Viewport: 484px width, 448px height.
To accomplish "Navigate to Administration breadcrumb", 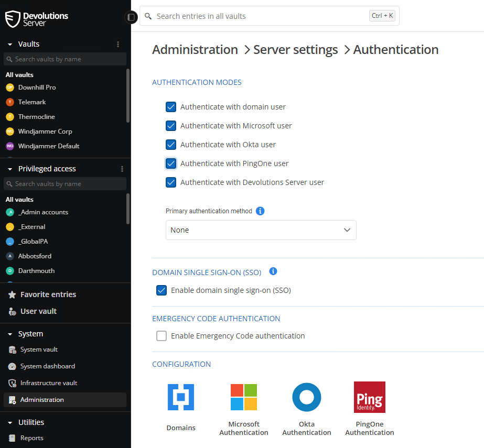I will tap(195, 50).
